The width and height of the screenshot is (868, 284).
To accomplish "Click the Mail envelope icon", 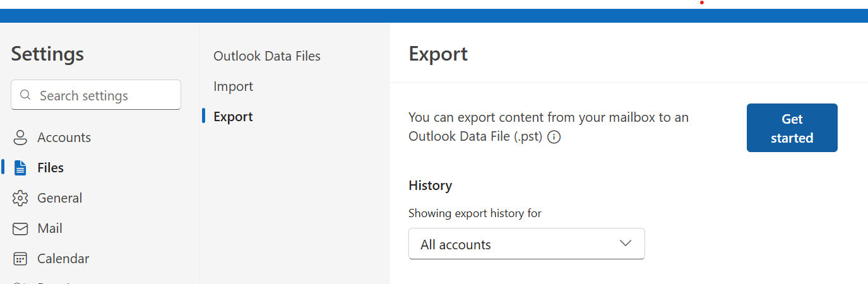I will tap(20, 228).
